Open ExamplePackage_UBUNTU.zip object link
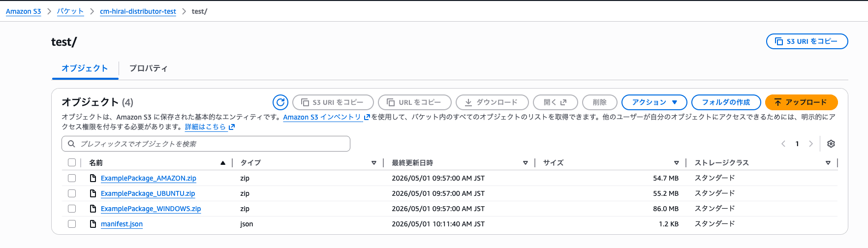 [x=148, y=193]
